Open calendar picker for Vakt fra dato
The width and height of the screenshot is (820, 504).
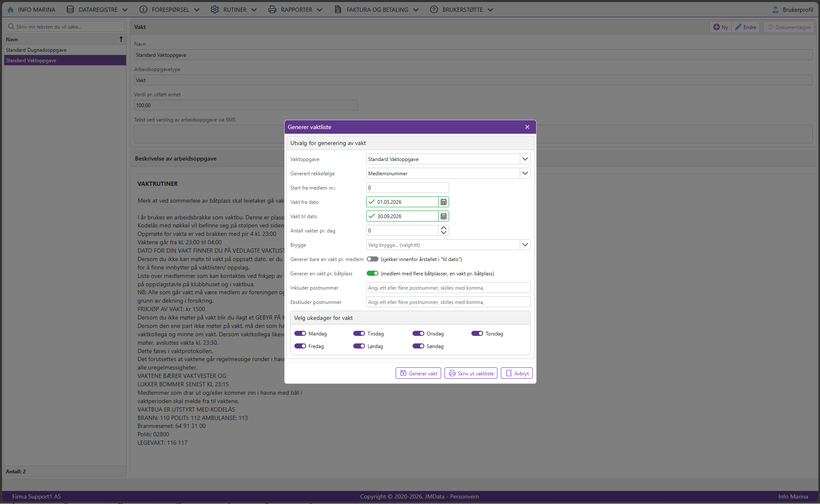pyautogui.click(x=444, y=202)
